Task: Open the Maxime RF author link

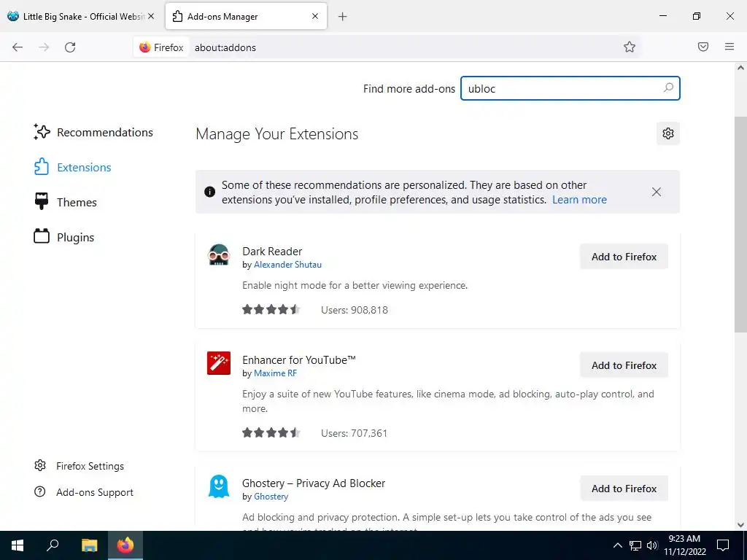Action: coord(275,373)
